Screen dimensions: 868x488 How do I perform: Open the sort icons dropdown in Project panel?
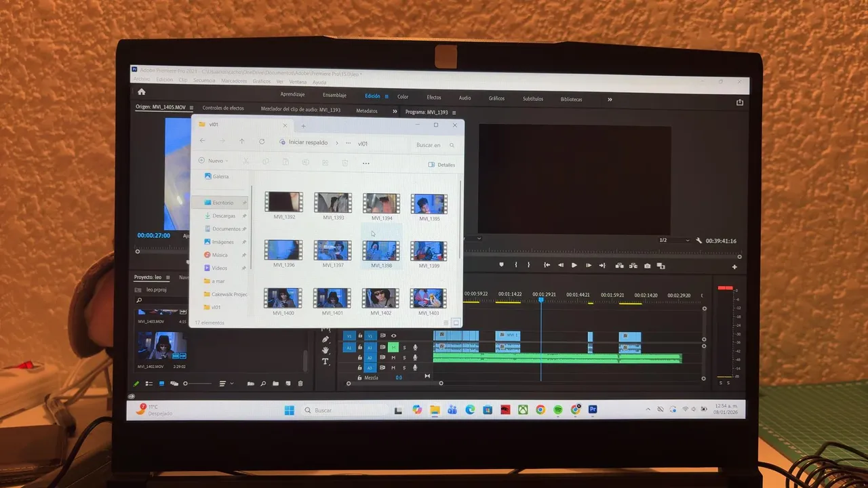(x=226, y=384)
